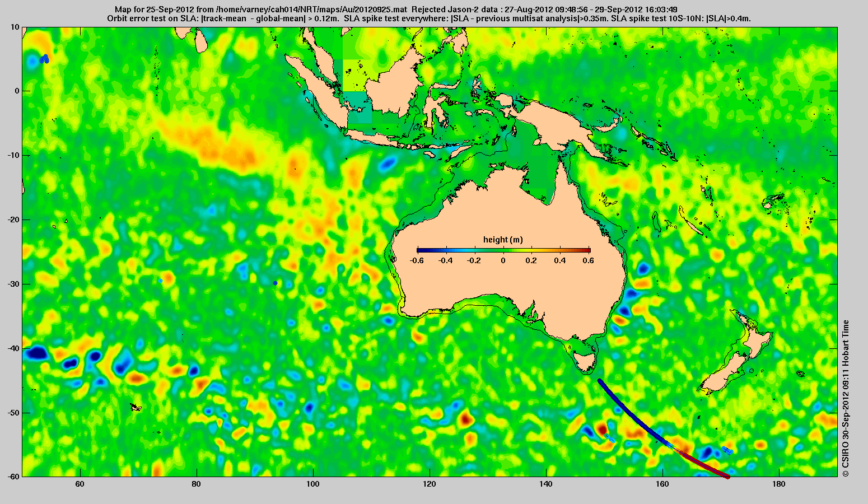The width and height of the screenshot is (868, 504).
Task: Click the 100 longitude label on the x-axis
Action: pos(312,484)
